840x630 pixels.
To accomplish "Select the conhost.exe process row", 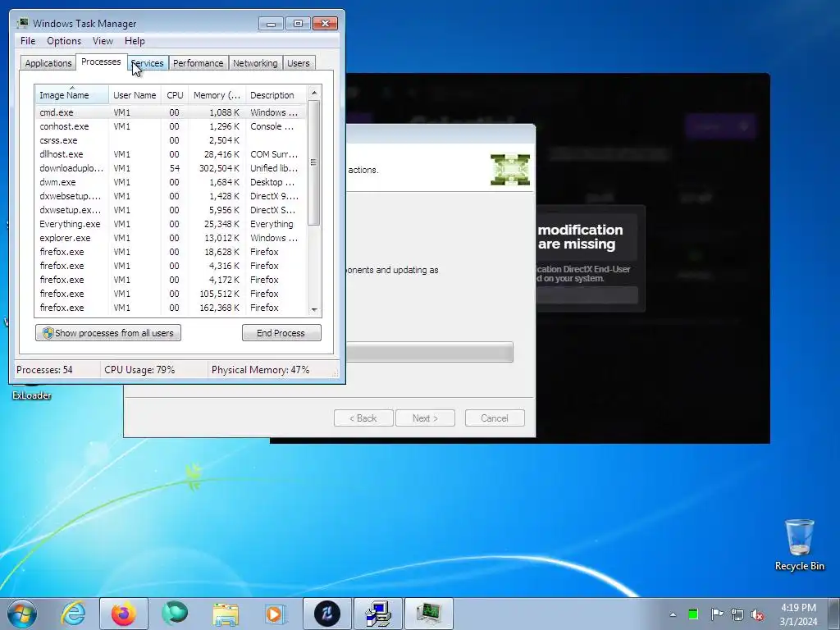I will coord(171,126).
